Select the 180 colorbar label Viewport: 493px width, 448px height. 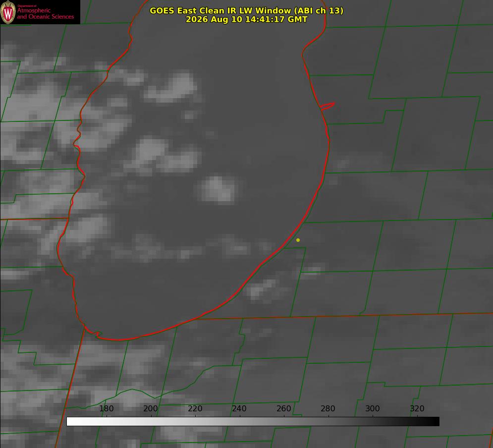click(106, 408)
